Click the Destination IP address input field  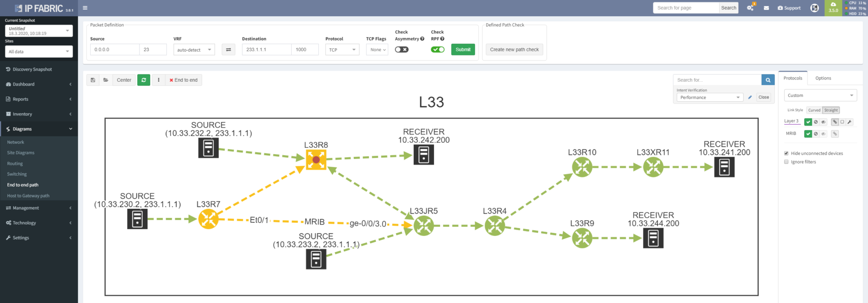[267, 49]
